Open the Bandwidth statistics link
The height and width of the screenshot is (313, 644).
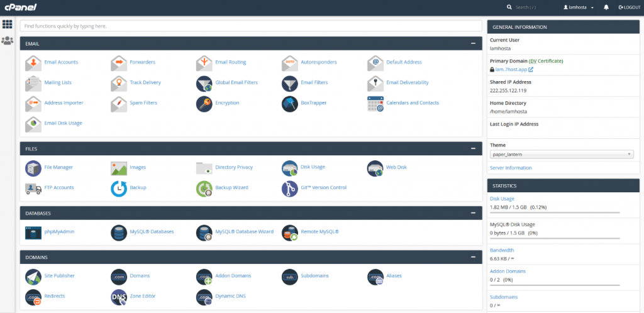(x=502, y=250)
